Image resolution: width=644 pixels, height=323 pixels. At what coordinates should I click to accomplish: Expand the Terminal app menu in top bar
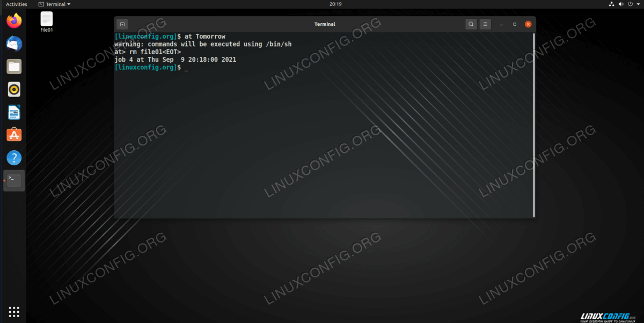pyautogui.click(x=55, y=4)
